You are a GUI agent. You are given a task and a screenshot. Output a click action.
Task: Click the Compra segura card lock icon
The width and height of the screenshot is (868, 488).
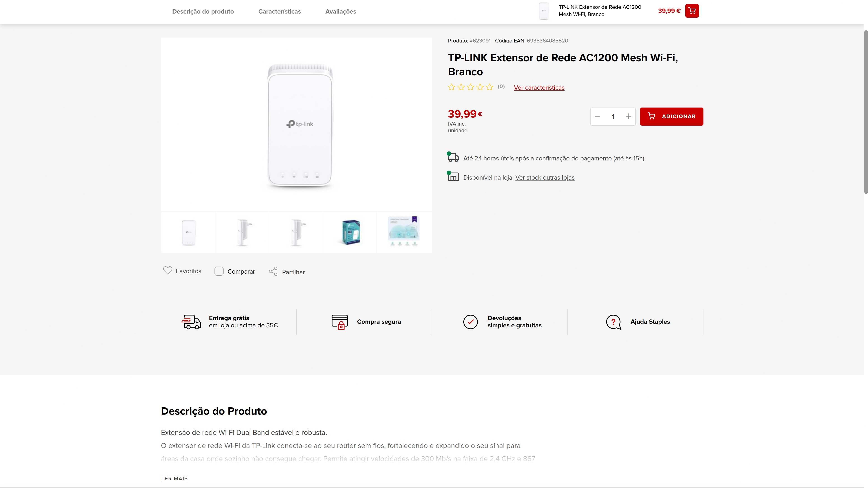tap(339, 322)
